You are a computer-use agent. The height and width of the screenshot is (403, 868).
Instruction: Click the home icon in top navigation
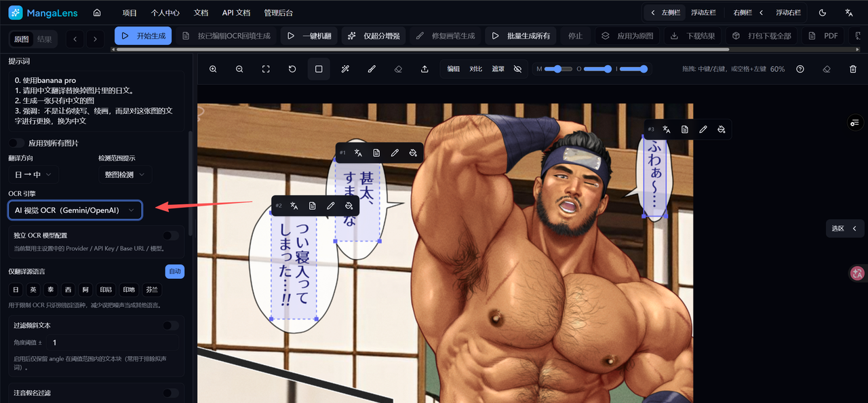click(x=97, y=13)
